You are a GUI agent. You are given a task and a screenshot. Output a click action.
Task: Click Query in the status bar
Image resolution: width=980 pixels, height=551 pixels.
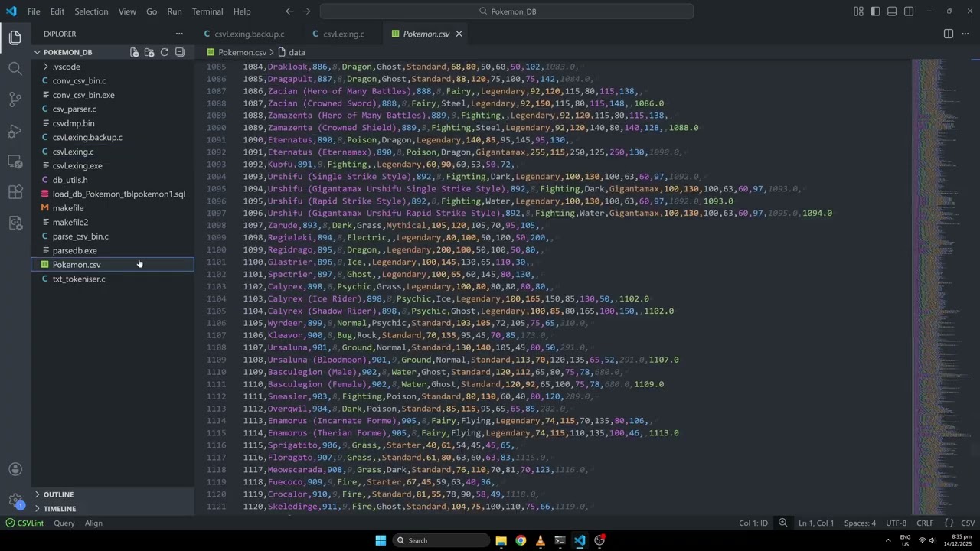pos(64,523)
